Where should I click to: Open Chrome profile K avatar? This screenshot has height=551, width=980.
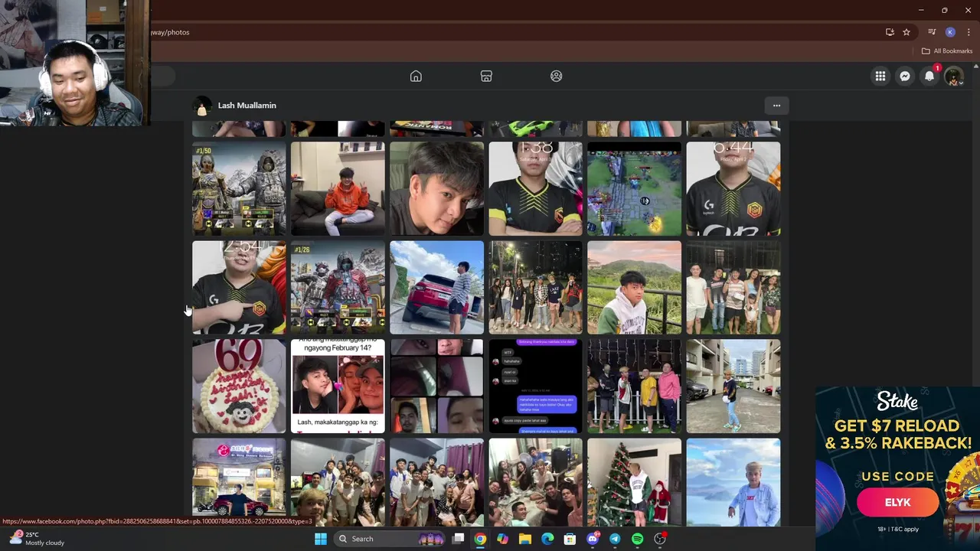click(x=950, y=32)
